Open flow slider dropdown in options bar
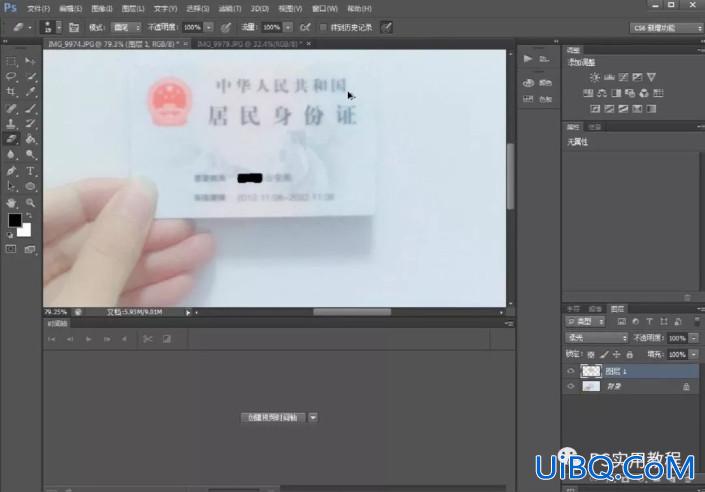Viewport: 705px width, 492px height. pos(288,27)
